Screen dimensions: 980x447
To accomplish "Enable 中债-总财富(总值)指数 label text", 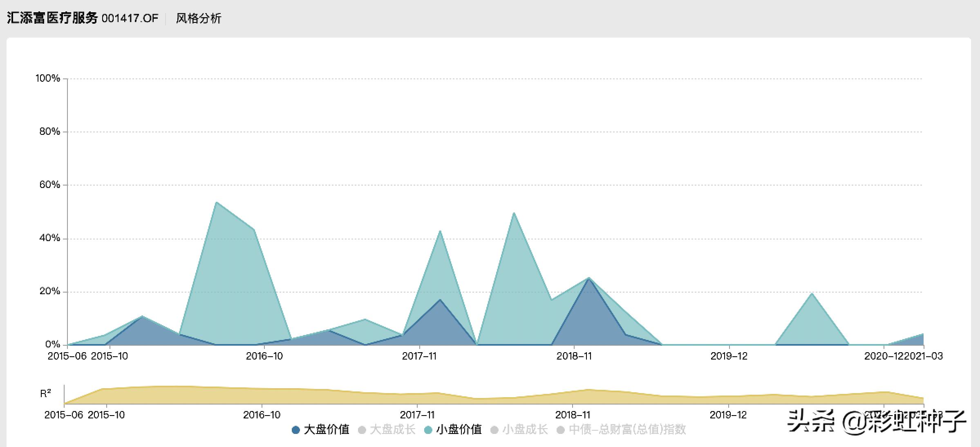I will 627,429.
